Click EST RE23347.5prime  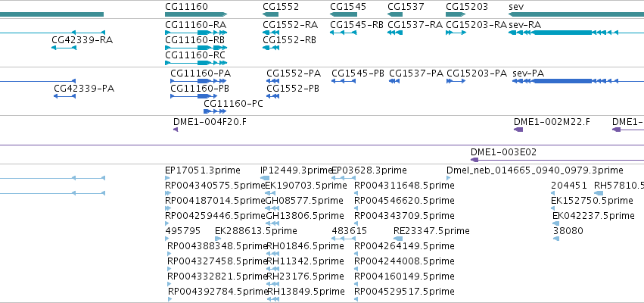coord(398,239)
